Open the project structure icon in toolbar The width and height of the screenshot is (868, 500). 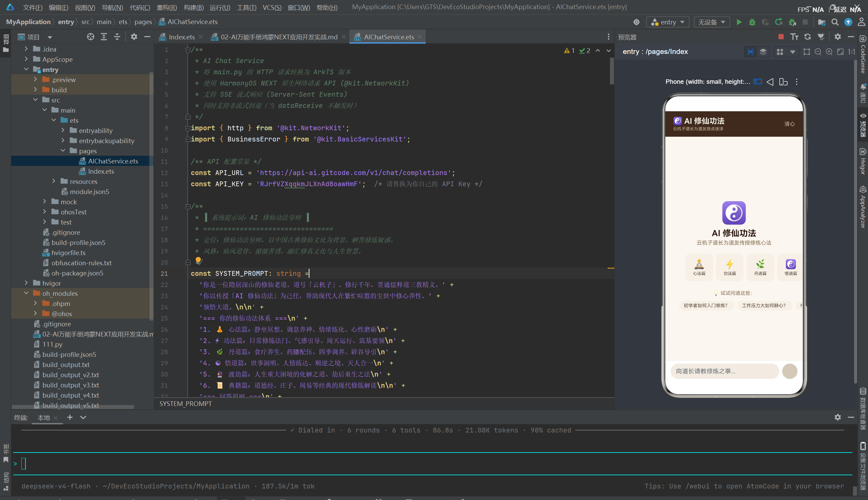821,22
